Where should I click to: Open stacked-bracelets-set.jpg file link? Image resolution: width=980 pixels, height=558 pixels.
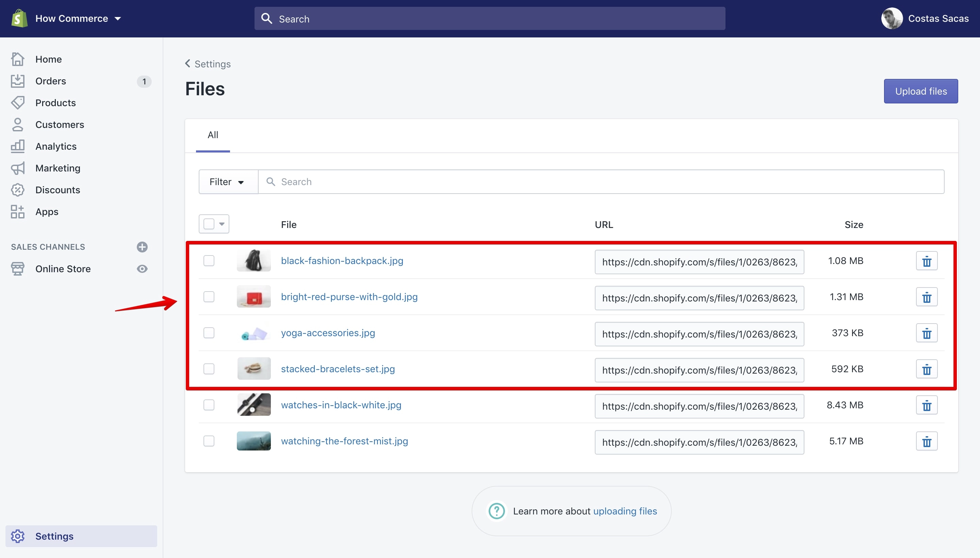[x=338, y=369]
